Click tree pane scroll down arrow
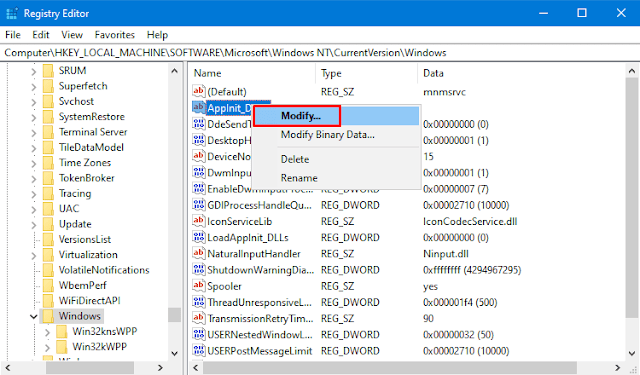The width and height of the screenshot is (640, 375). (175, 353)
